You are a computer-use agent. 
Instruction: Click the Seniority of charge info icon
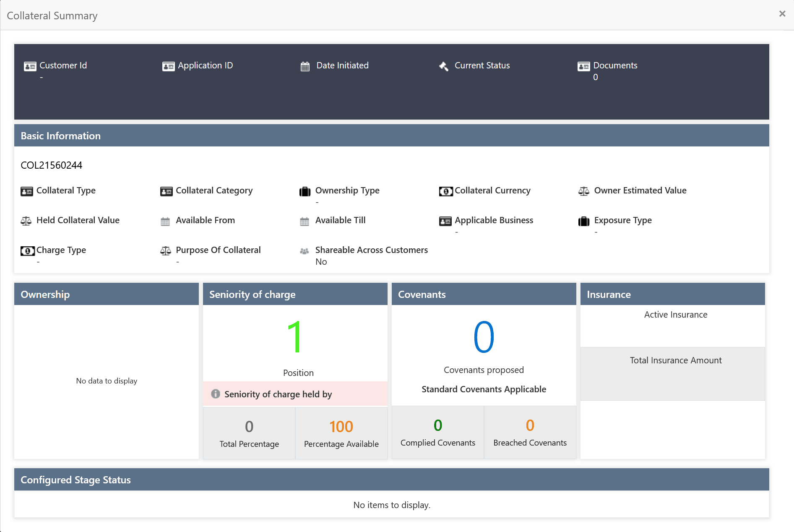(x=216, y=394)
